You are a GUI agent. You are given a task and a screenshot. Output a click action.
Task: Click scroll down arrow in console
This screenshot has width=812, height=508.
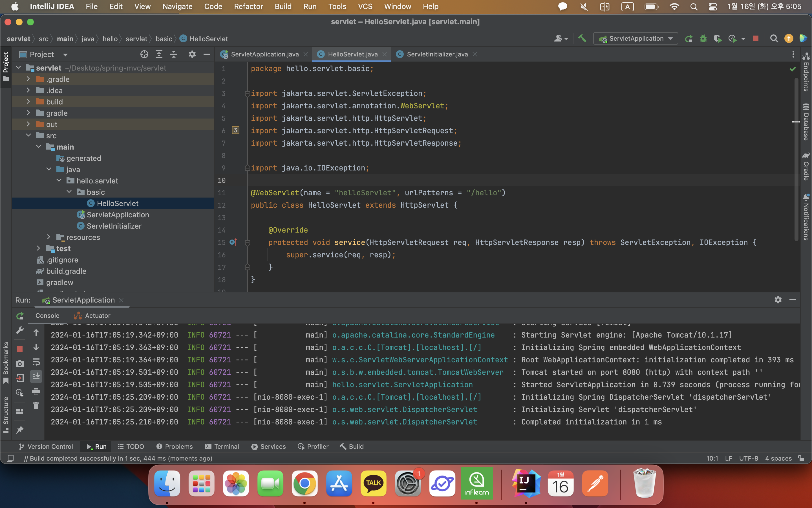(36, 347)
